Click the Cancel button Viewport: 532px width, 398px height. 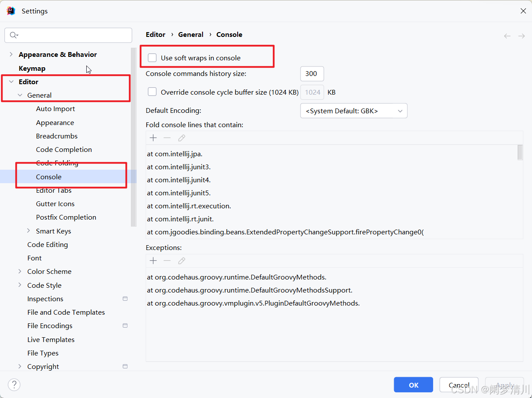(459, 385)
